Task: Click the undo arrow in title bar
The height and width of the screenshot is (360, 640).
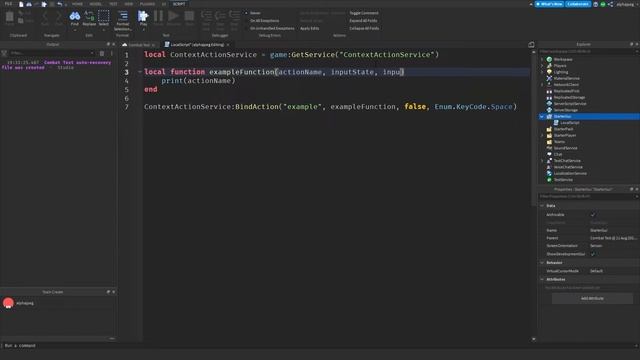Action: pos(60,4)
